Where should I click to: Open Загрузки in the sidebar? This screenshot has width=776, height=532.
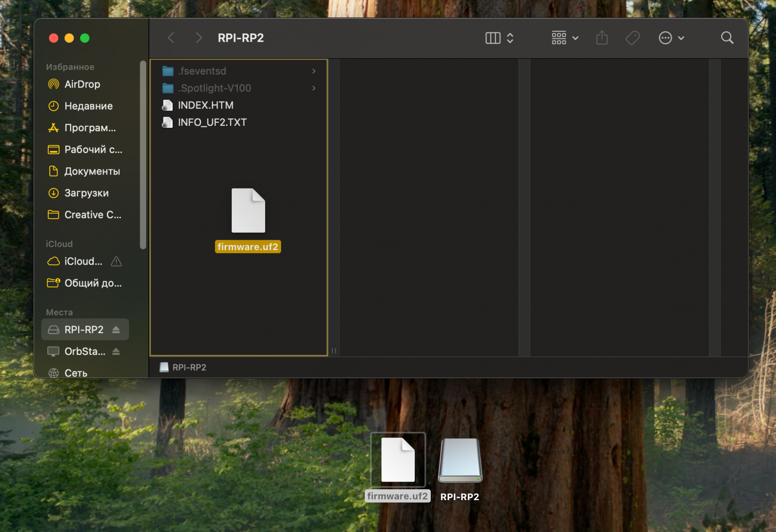pyautogui.click(x=85, y=193)
